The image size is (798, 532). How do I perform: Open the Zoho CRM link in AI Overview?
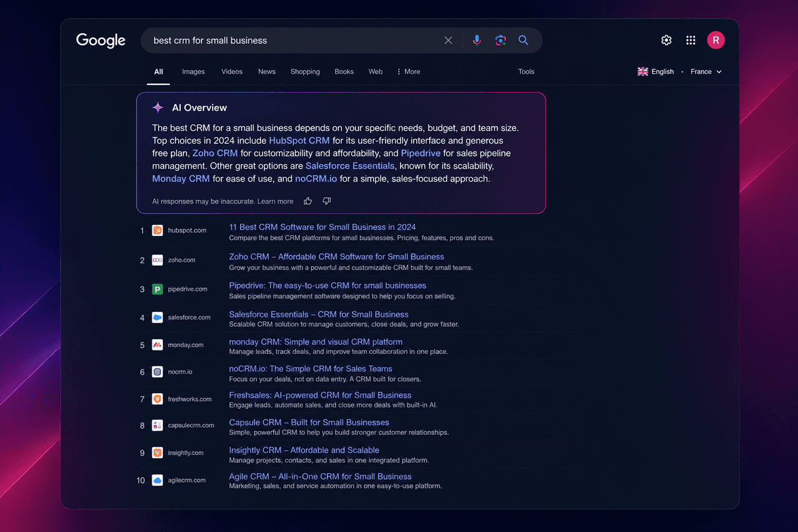coord(215,154)
